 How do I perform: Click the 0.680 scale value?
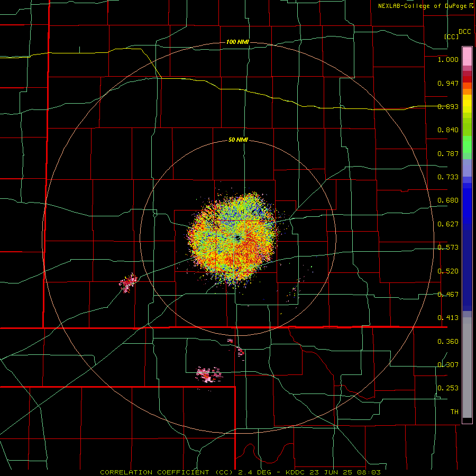[448, 200]
